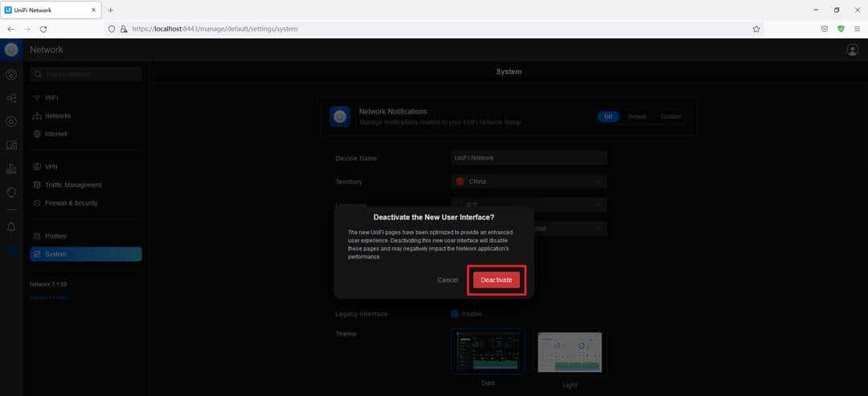Focus the Search Settings field
This screenshot has height=396, width=868.
(86, 74)
